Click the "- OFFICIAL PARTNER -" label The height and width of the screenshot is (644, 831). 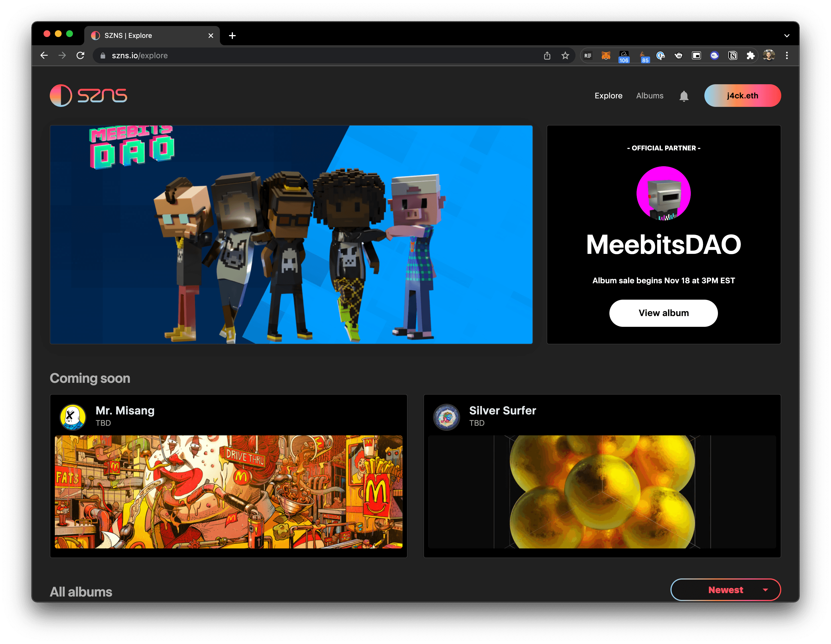click(x=663, y=148)
